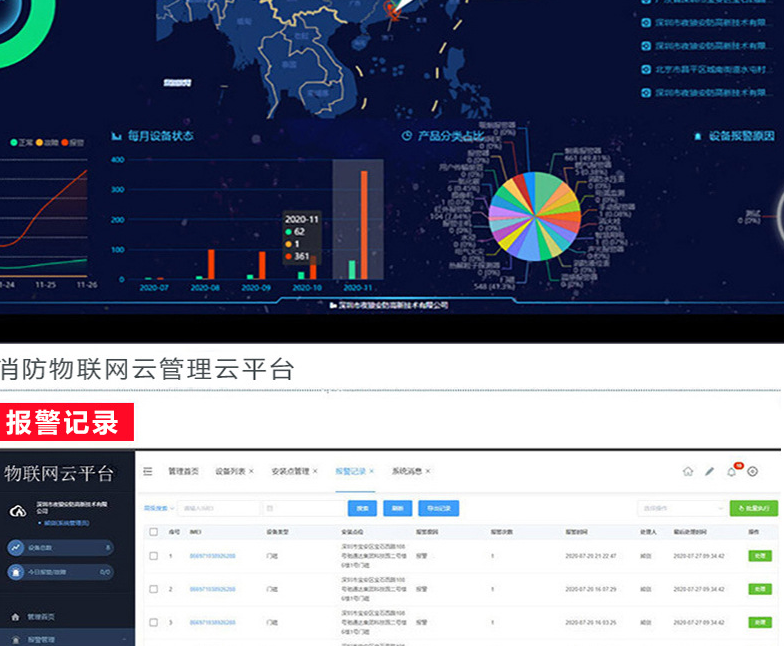Click the home icon in top-right toolbar

click(x=688, y=471)
